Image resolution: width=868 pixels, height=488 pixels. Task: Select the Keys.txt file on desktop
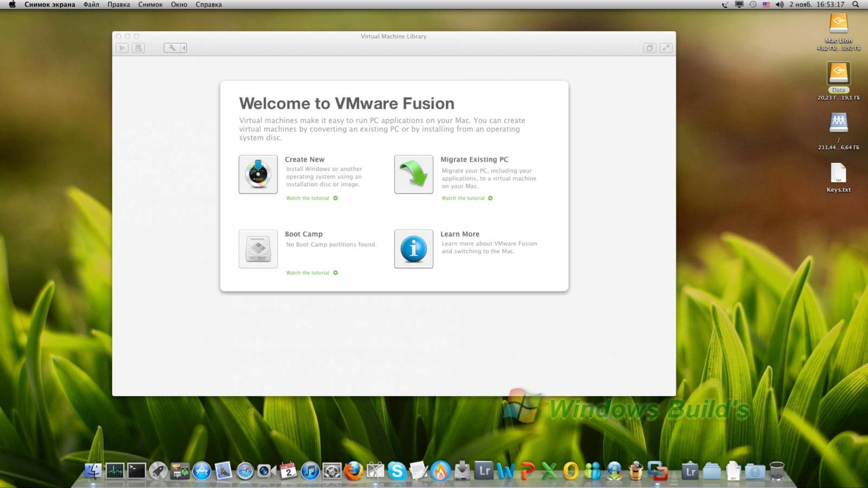(x=839, y=173)
